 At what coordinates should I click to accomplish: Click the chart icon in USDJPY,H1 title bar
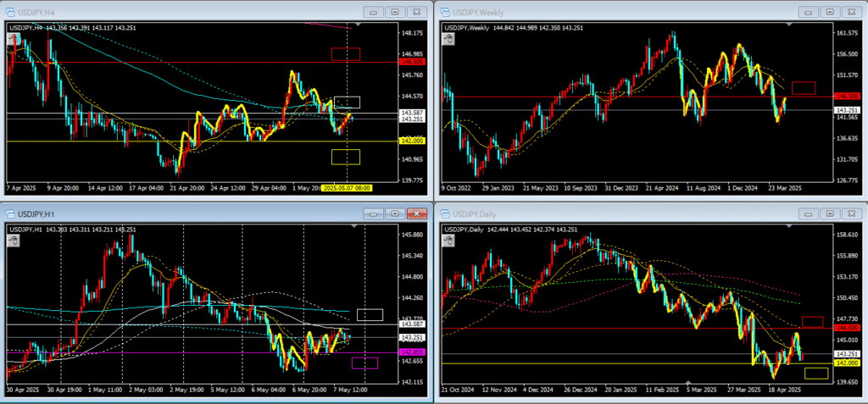pyautogui.click(x=10, y=213)
